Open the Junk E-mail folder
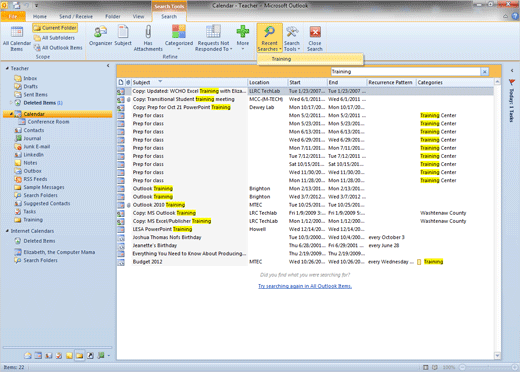Screen dimensions: 520x372 tap(37, 147)
